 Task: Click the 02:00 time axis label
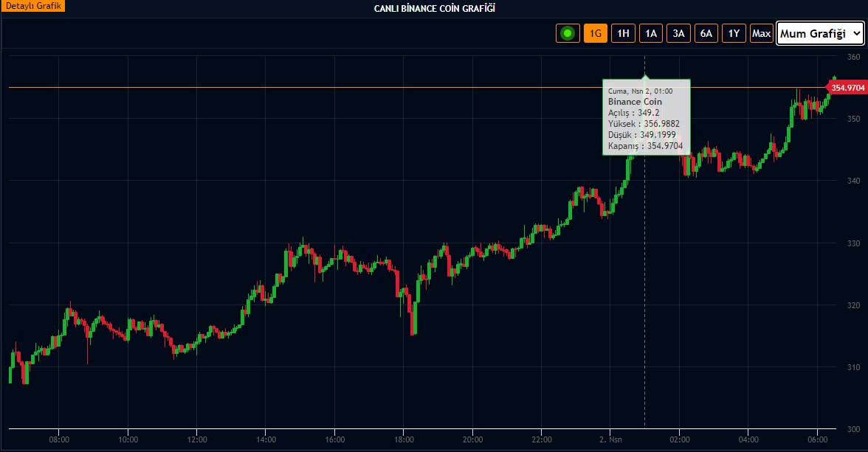pos(680,439)
